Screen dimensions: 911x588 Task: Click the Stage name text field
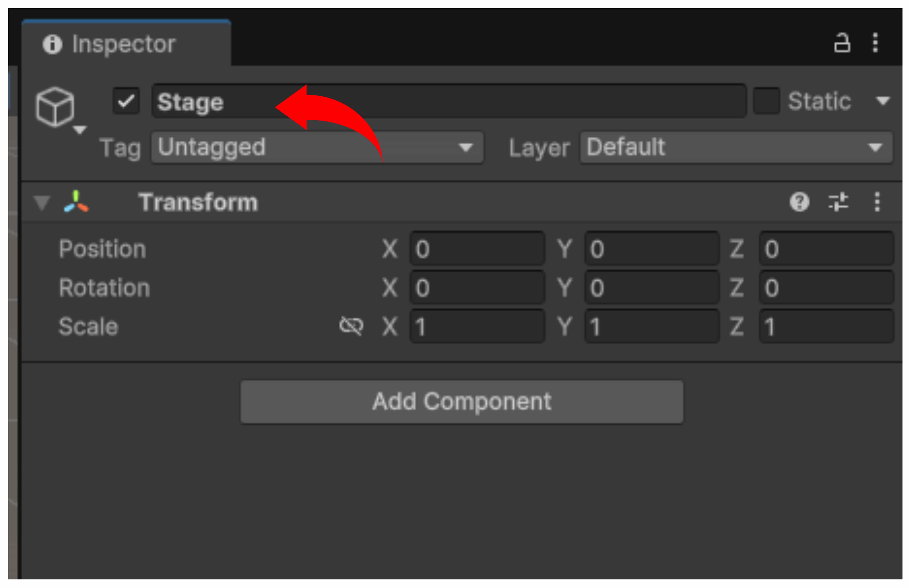[x=449, y=101]
